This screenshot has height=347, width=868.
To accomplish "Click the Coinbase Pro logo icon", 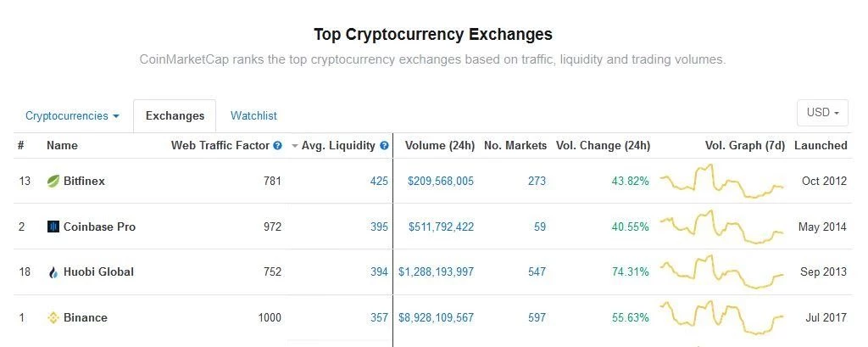I will click(53, 227).
